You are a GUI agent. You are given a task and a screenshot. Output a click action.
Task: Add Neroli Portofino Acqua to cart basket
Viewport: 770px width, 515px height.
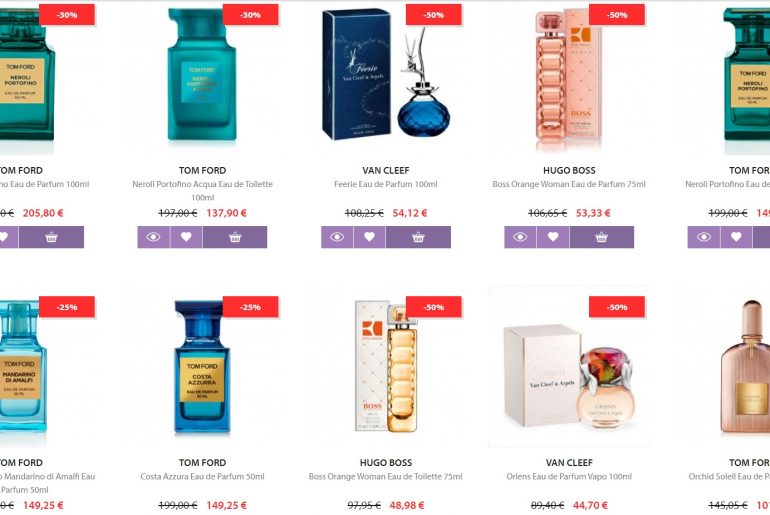click(235, 237)
